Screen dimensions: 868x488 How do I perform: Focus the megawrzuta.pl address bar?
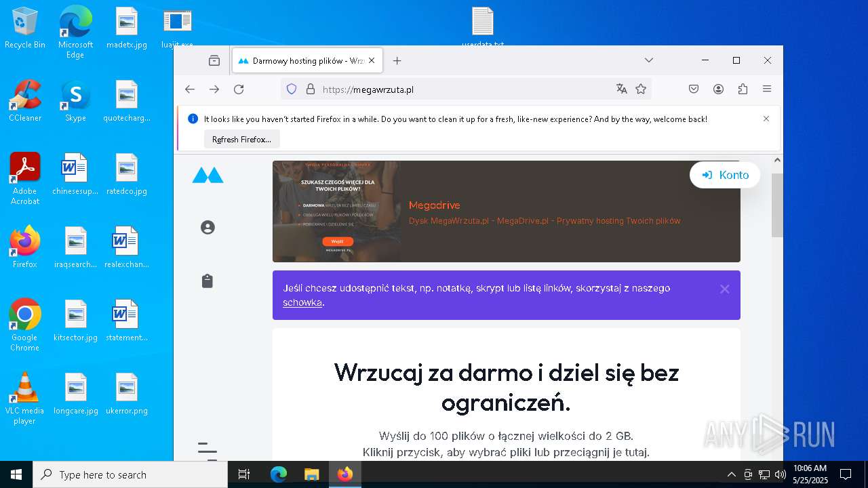coord(466,89)
